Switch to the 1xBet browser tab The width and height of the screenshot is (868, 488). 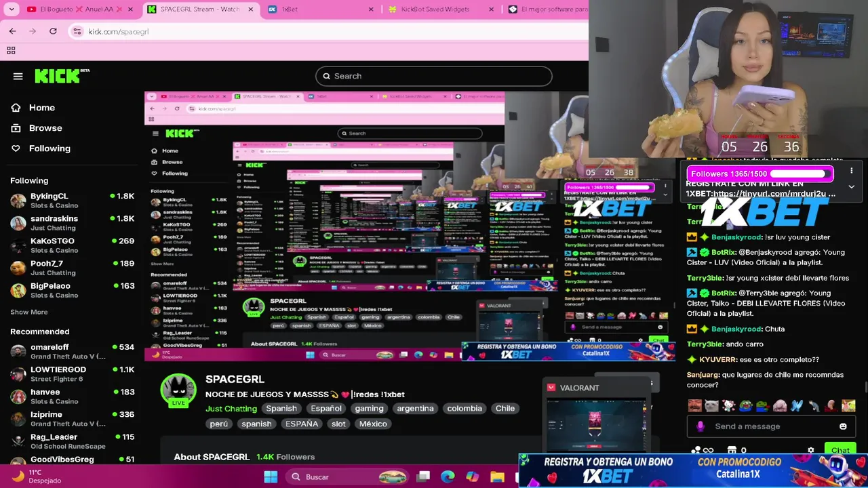320,9
